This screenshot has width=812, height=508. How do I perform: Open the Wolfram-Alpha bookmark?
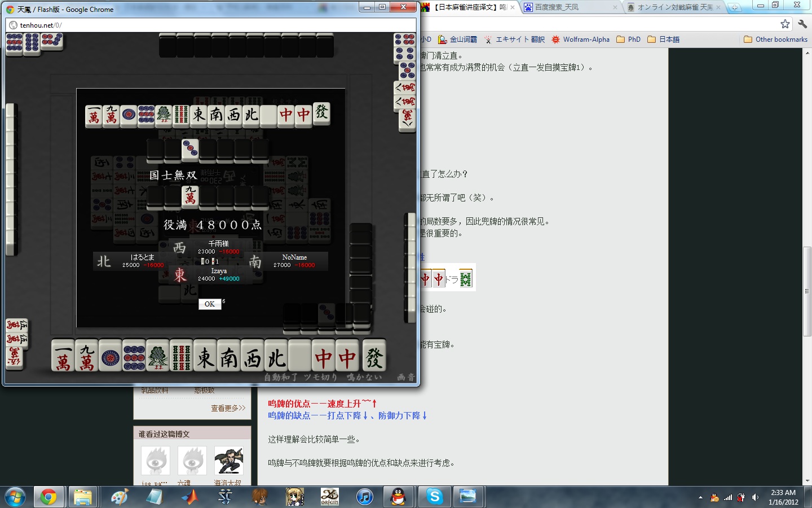(580, 40)
